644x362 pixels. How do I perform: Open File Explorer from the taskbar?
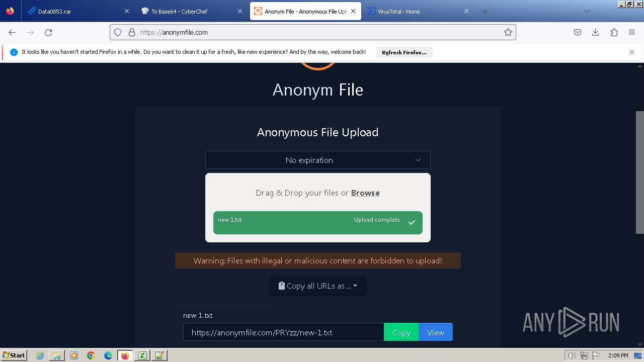click(x=57, y=355)
